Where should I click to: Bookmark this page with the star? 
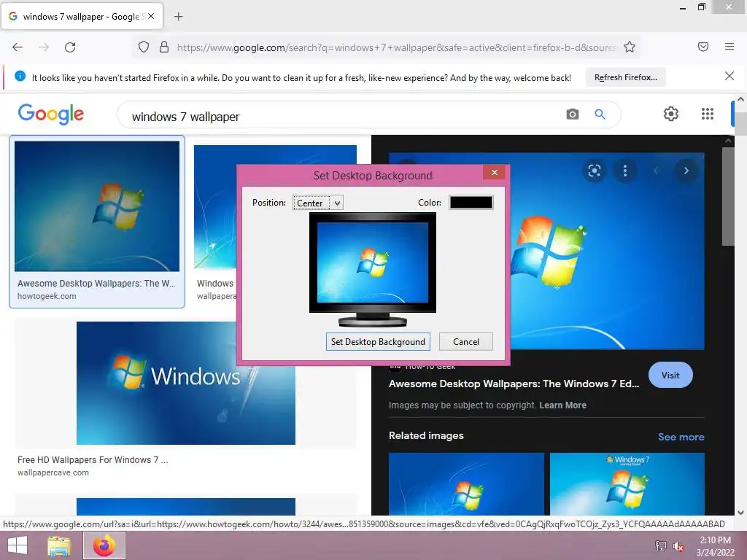[630, 47]
